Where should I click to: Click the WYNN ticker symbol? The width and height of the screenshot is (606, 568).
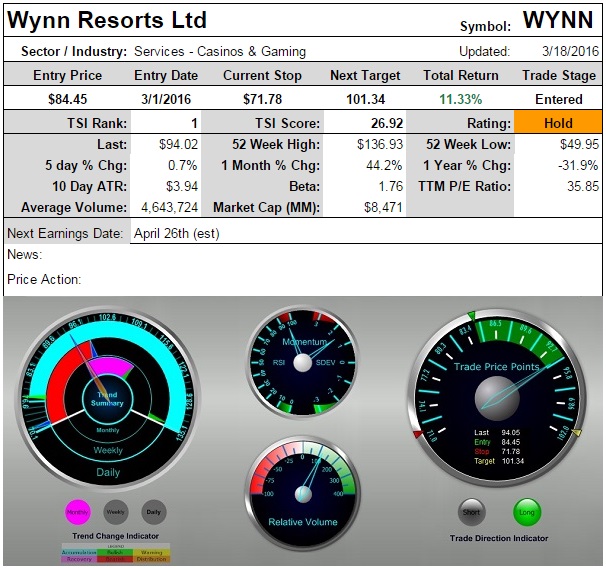pos(558,22)
